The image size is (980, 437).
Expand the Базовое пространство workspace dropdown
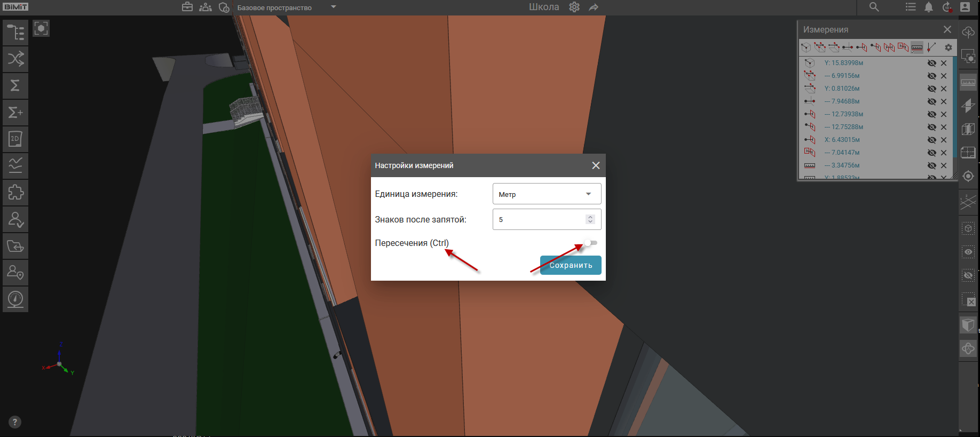(x=334, y=7)
